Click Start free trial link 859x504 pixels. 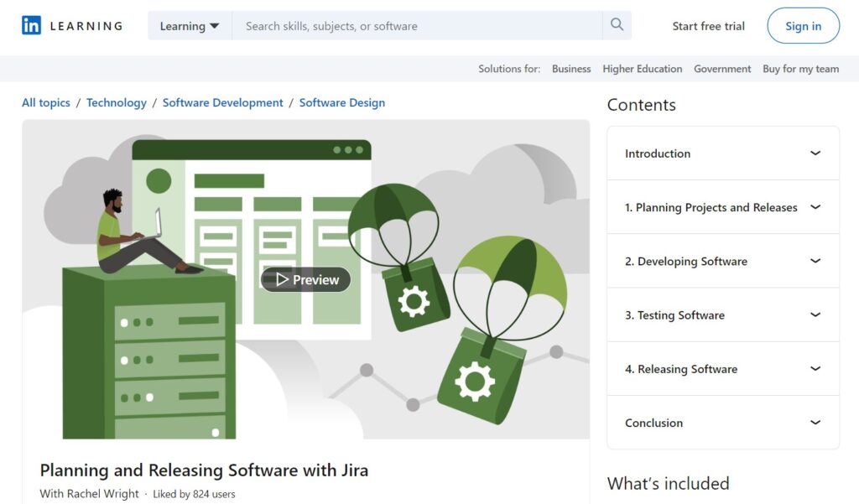point(708,26)
